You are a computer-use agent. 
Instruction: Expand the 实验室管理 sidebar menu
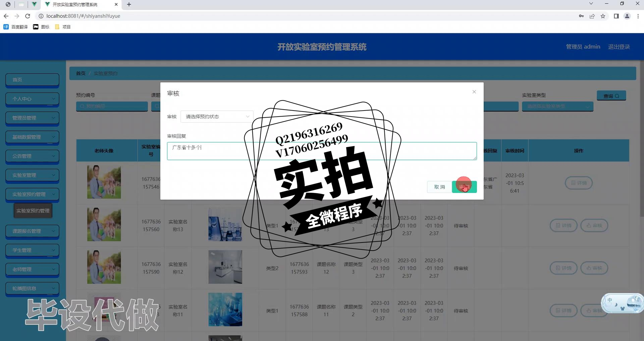[32, 175]
